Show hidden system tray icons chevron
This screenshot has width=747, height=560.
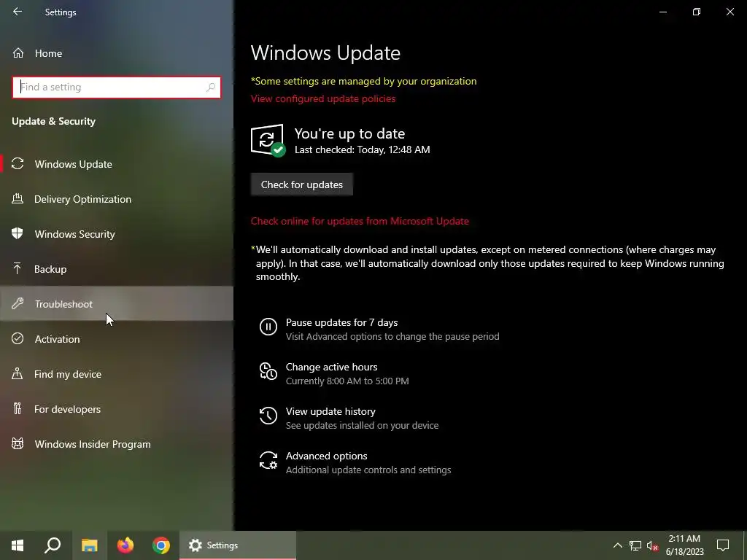pyautogui.click(x=617, y=545)
